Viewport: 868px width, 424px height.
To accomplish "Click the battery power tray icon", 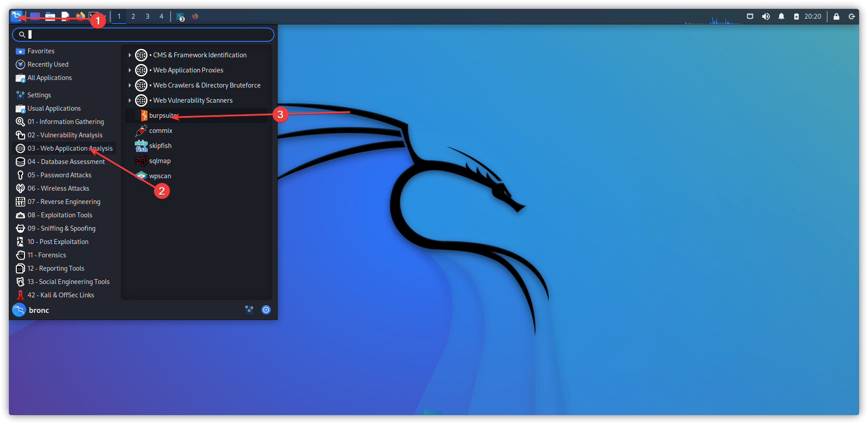I will coord(796,16).
